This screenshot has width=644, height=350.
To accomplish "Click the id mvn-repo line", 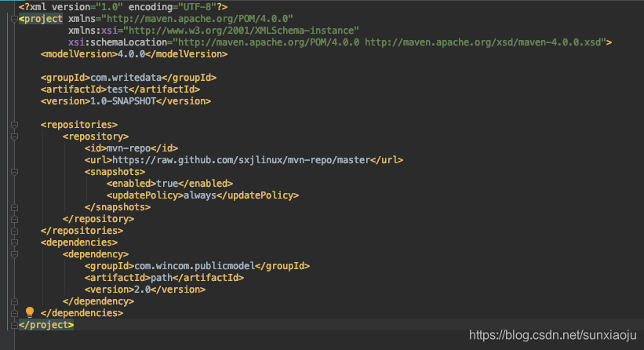I will pyautogui.click(x=131, y=148).
